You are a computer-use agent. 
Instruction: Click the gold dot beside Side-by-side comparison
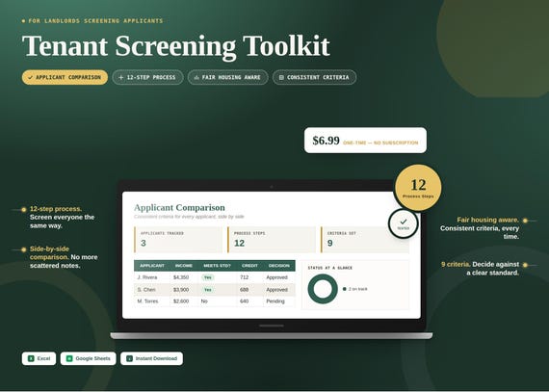(x=23, y=249)
